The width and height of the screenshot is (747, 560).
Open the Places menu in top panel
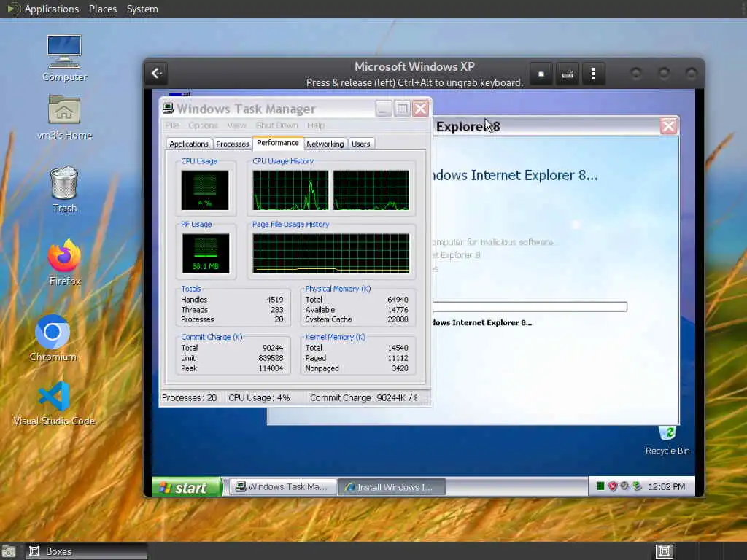coord(103,9)
